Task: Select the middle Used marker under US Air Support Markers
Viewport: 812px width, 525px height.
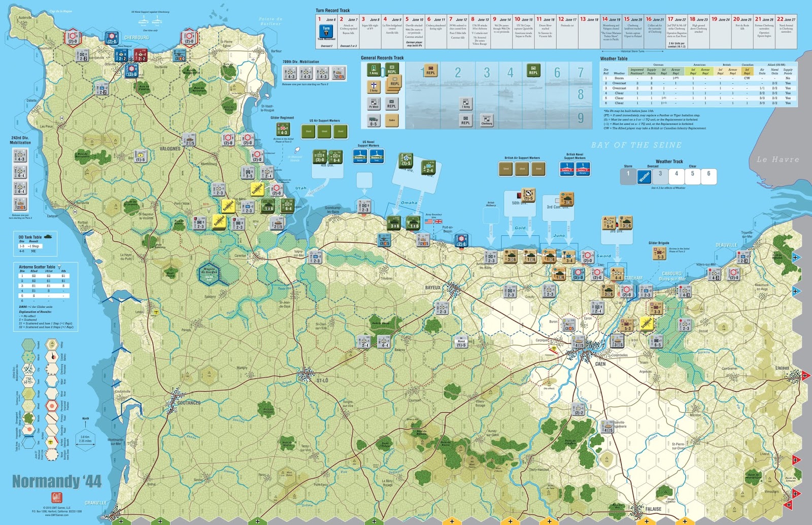Action: coord(324,131)
